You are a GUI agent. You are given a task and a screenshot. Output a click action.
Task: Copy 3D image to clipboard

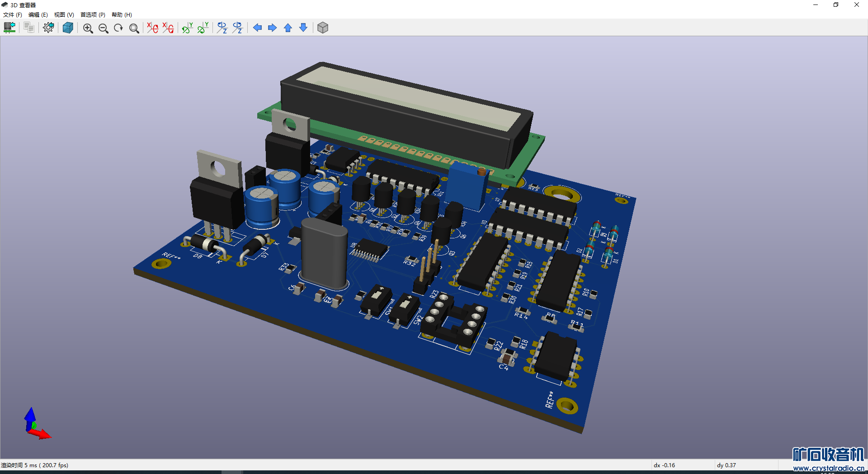coord(29,28)
